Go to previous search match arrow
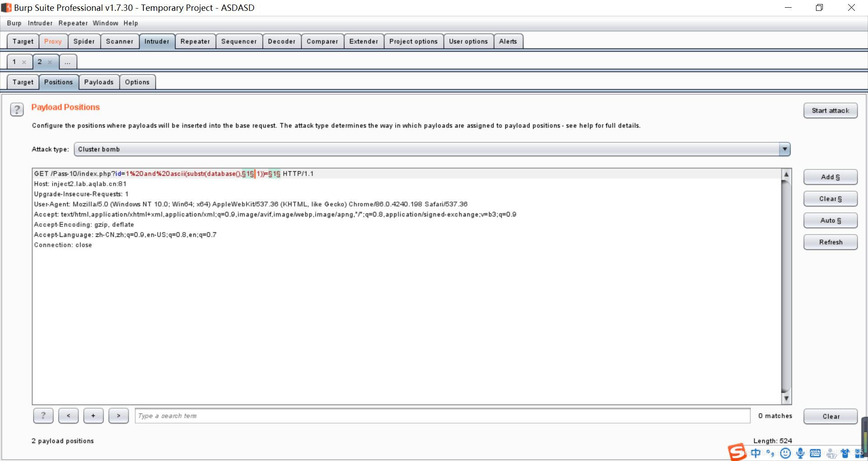Screen dimensions: 868x461 point(68,416)
